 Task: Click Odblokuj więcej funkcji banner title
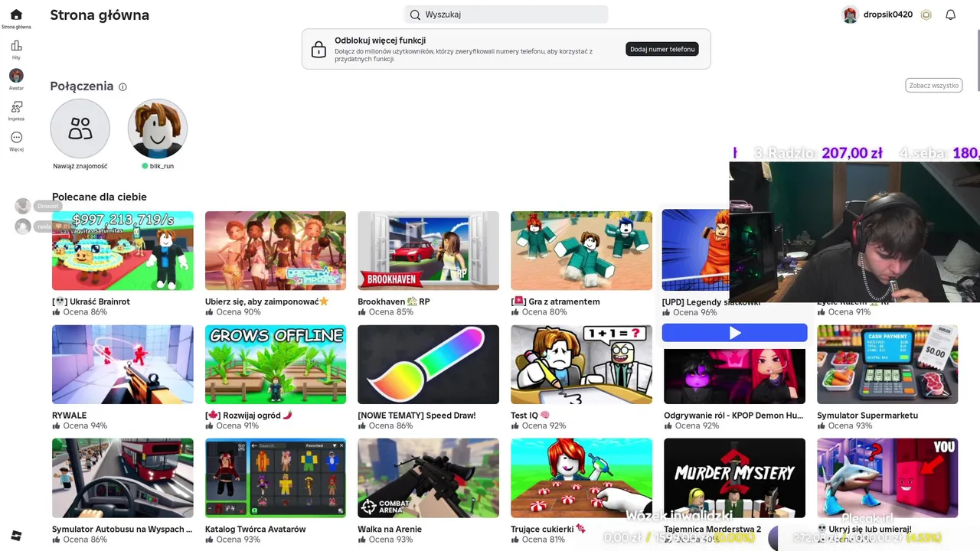pyautogui.click(x=380, y=41)
